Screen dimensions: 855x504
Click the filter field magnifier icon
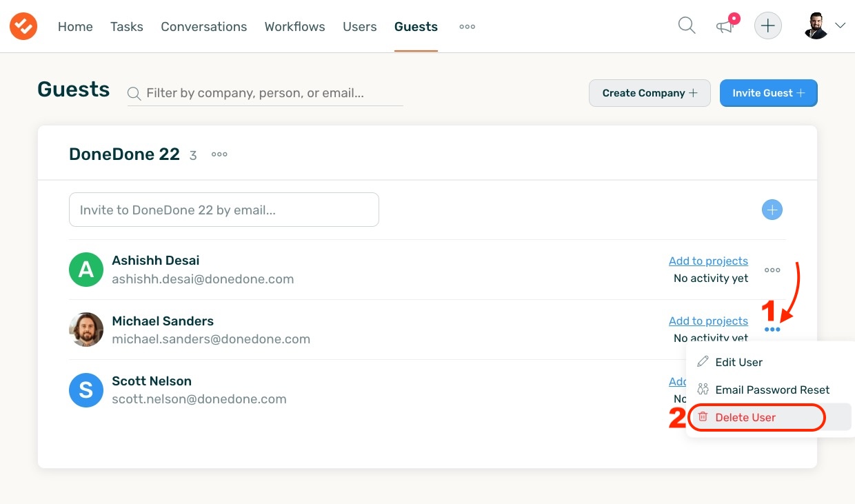134,94
